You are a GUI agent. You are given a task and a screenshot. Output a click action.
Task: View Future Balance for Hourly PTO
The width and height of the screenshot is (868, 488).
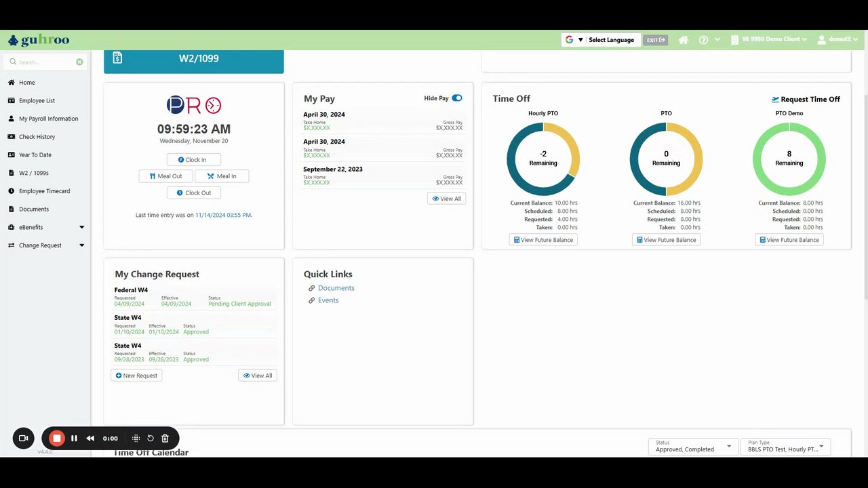(x=543, y=240)
